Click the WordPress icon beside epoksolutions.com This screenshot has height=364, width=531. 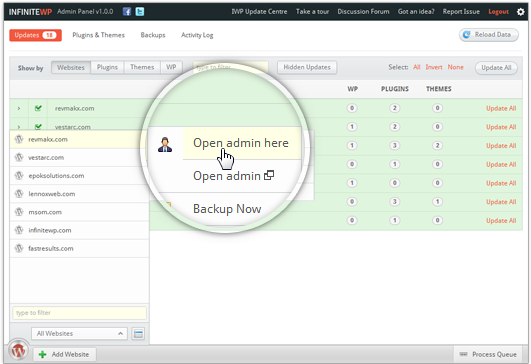pyautogui.click(x=19, y=176)
